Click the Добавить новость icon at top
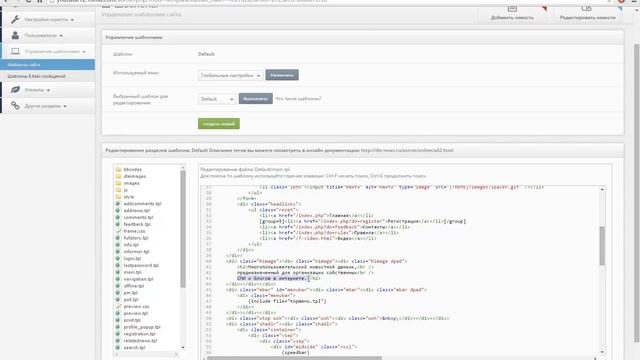 [x=512, y=8]
